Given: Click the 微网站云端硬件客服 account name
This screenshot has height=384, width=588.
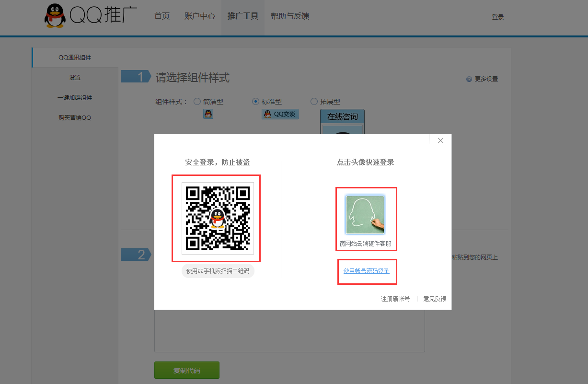Looking at the screenshot, I should coord(366,244).
